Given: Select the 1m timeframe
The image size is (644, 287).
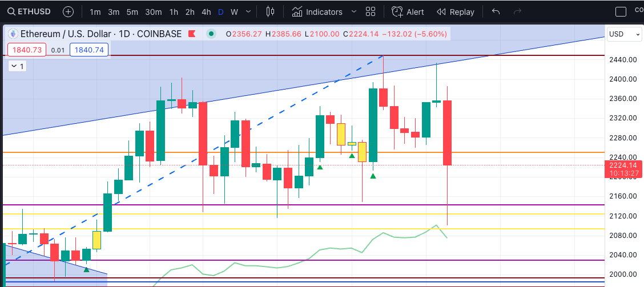Looking at the screenshot, I should pyautogui.click(x=95, y=12).
